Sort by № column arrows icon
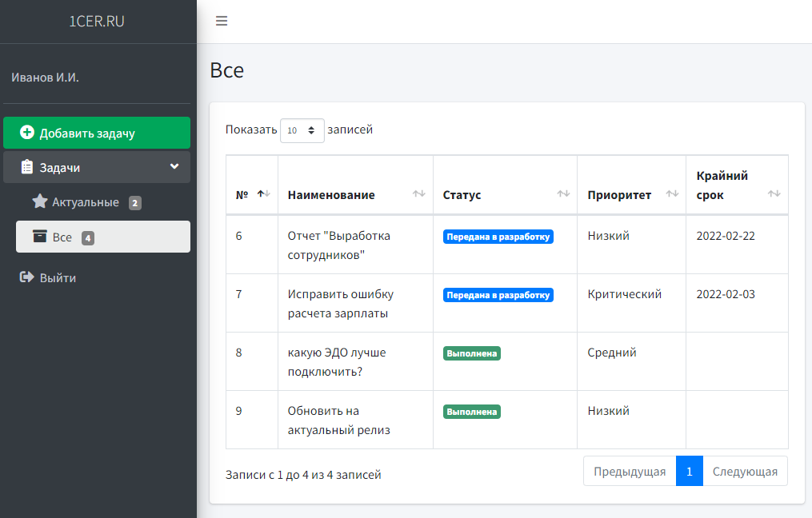This screenshot has height=518, width=812. coord(264,194)
